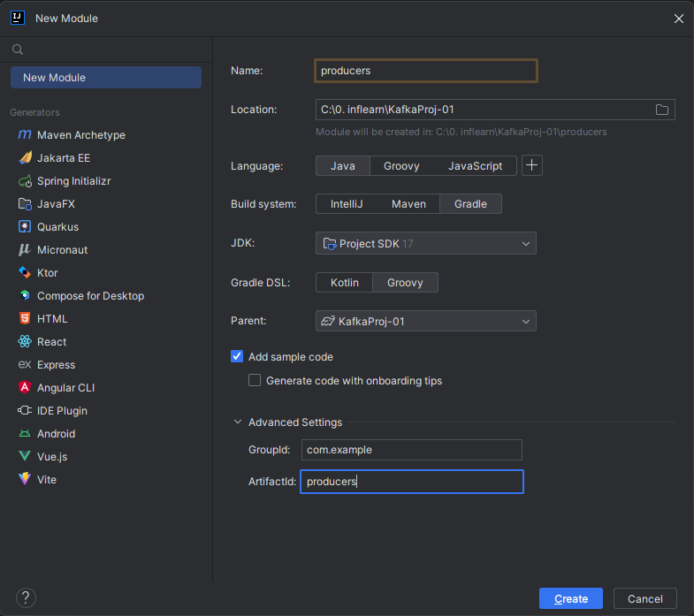Select Kotlin as Gradle DSL
Image resolution: width=694 pixels, height=616 pixels.
pos(344,283)
